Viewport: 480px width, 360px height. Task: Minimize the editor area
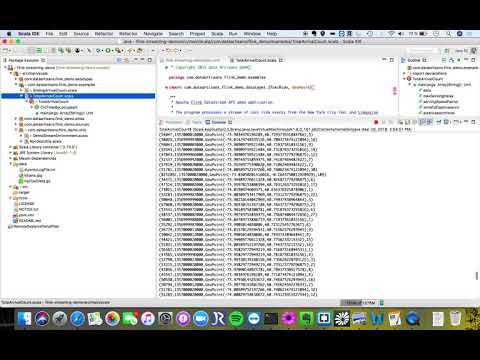pyautogui.click(x=384, y=60)
